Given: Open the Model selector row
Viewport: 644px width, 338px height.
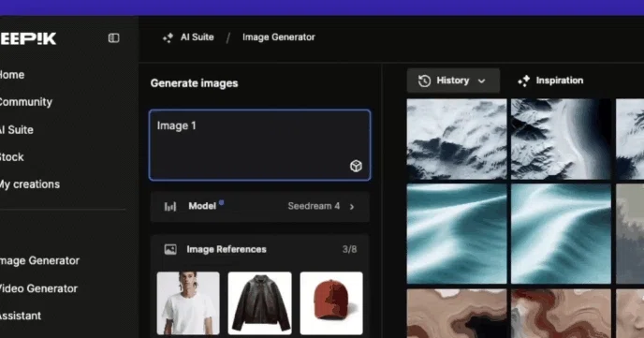Looking at the screenshot, I should [x=260, y=207].
